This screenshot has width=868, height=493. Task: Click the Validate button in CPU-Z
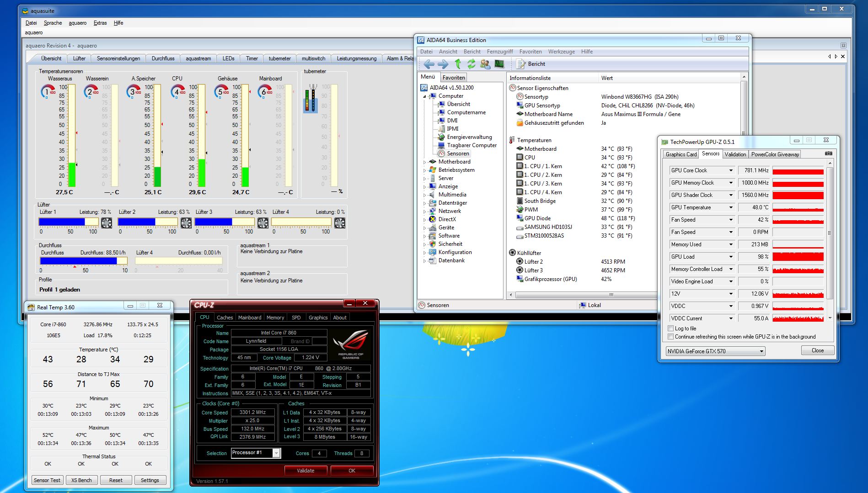coord(305,471)
